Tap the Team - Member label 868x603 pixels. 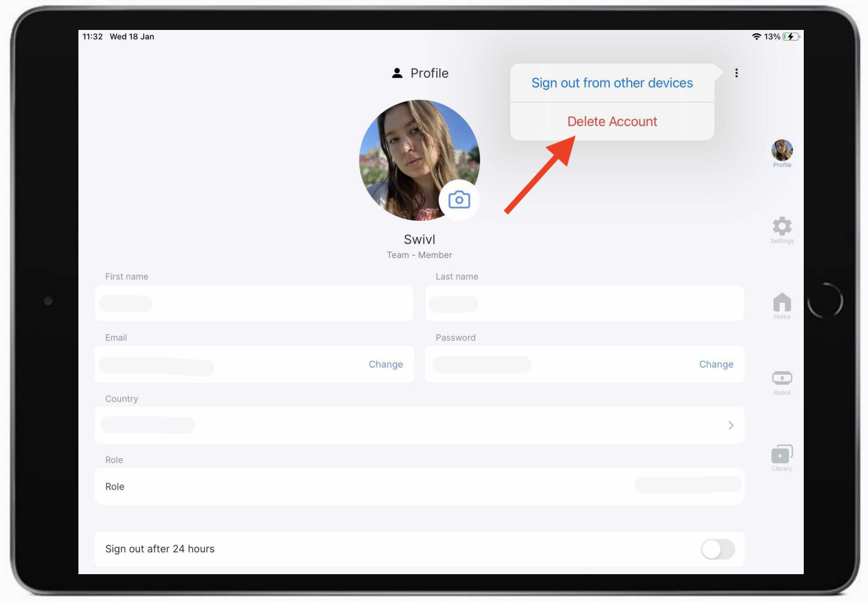tap(419, 255)
